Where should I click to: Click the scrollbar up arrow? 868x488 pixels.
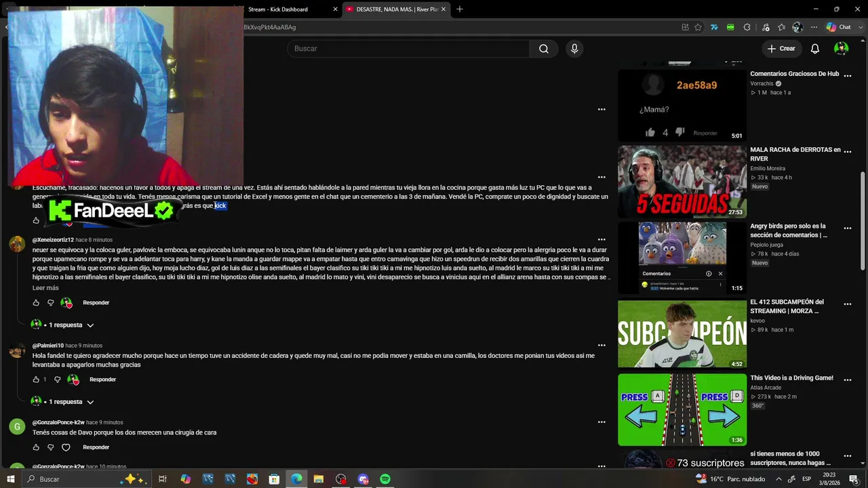[863, 41]
